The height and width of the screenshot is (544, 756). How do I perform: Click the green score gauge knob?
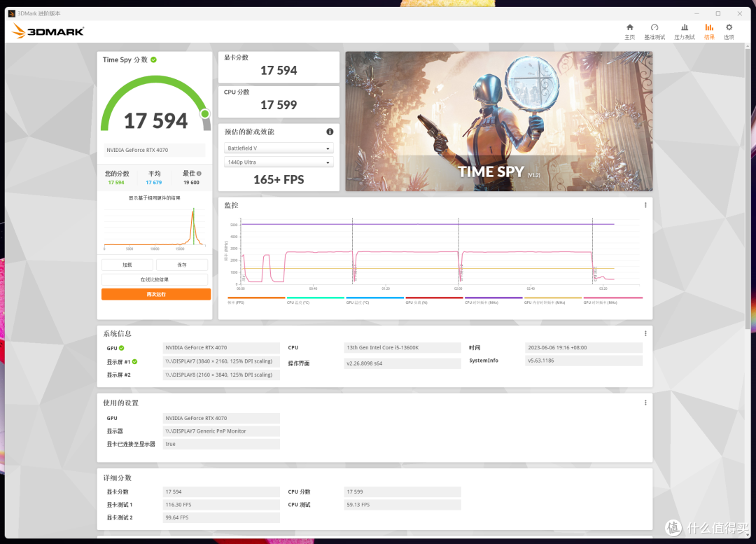pos(205,114)
